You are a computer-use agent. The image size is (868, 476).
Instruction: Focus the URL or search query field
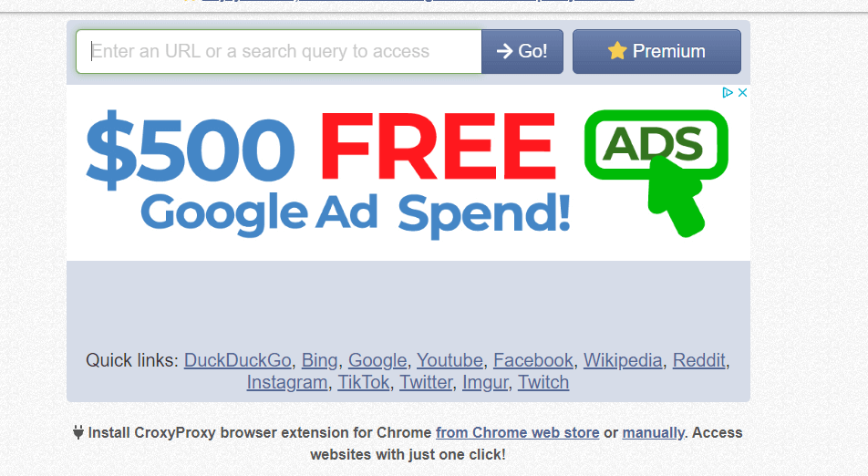[x=279, y=51]
